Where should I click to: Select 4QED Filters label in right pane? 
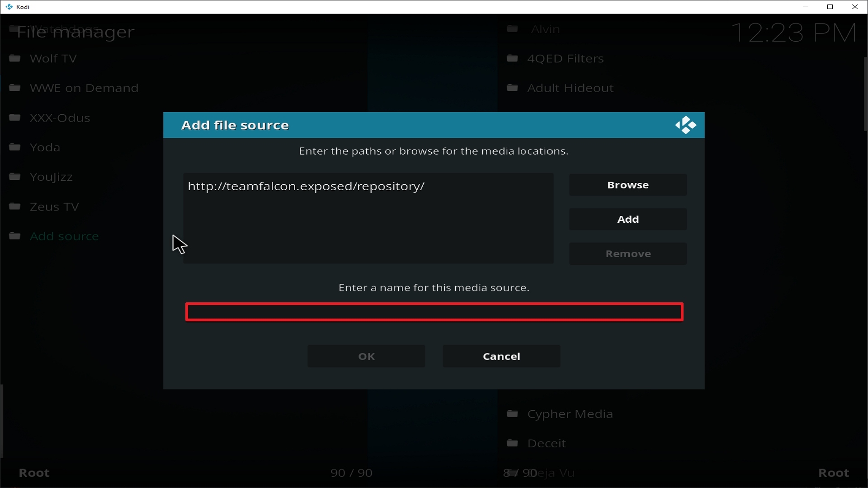coord(566,58)
